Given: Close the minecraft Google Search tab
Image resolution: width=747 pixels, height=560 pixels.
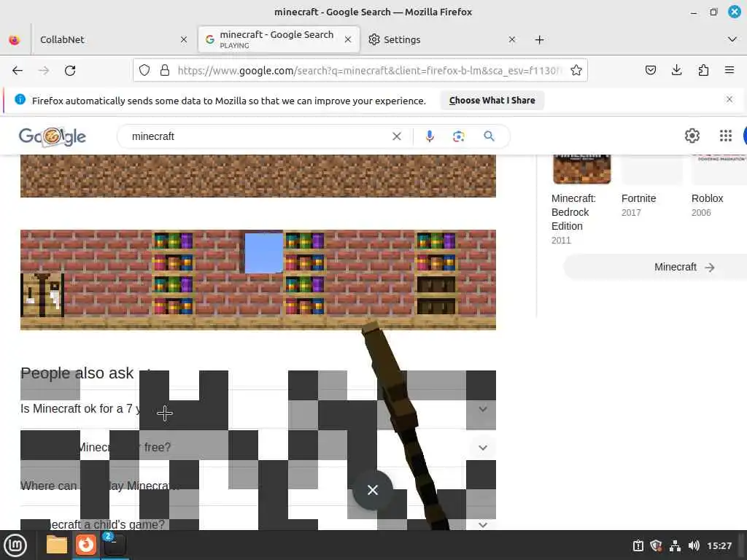Looking at the screenshot, I should point(348,39).
